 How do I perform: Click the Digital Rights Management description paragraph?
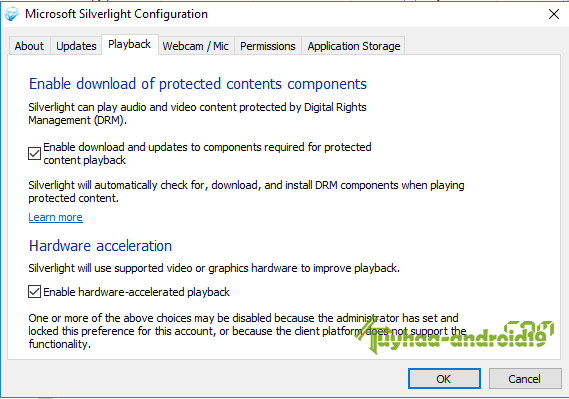[197, 114]
